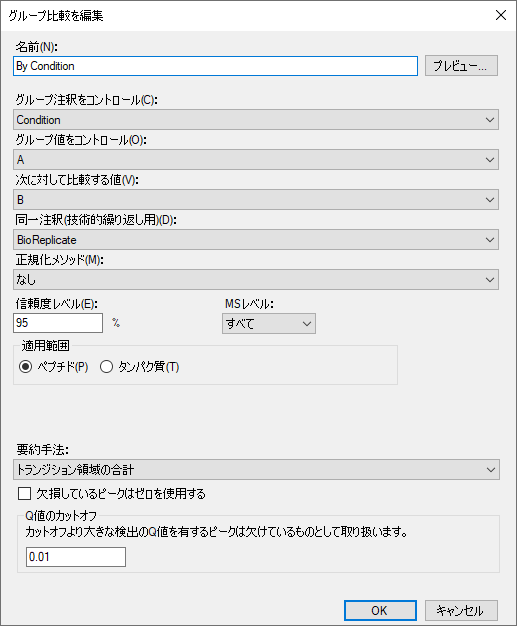Viewport: 517px width, 626px height.
Task: Click the プレビュー button
Action: click(x=461, y=65)
